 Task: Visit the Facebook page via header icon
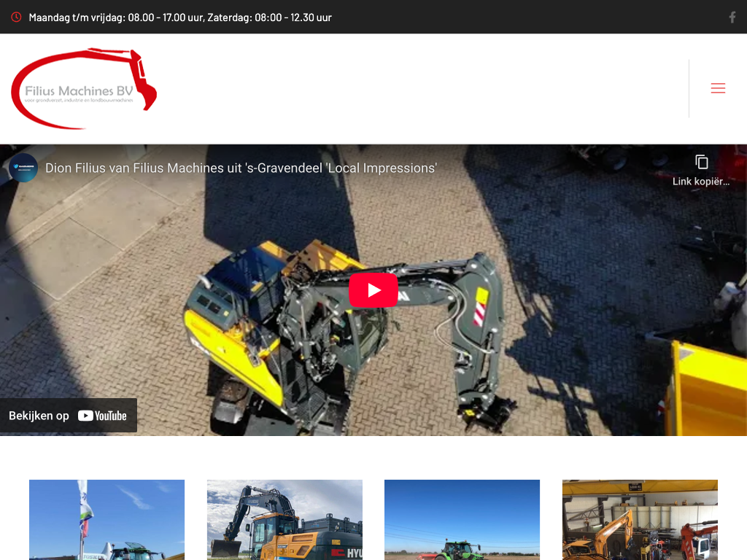[732, 17]
